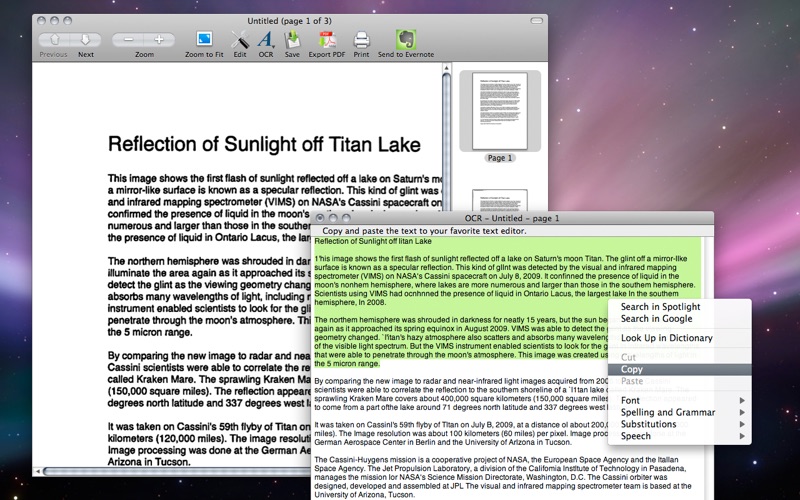The image size is (800, 500).
Task: Open the Edit tools icon
Action: point(240,39)
